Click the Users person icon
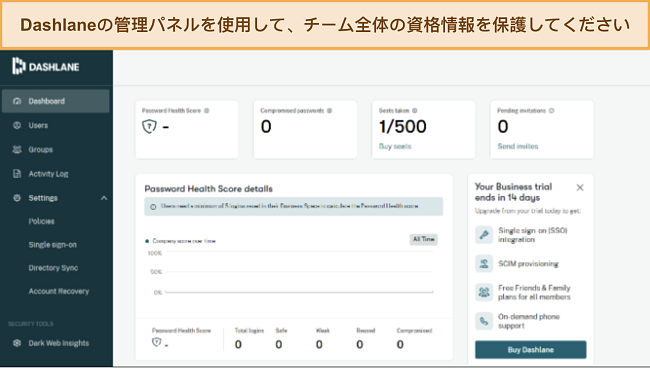The image size is (650, 368). (17, 125)
